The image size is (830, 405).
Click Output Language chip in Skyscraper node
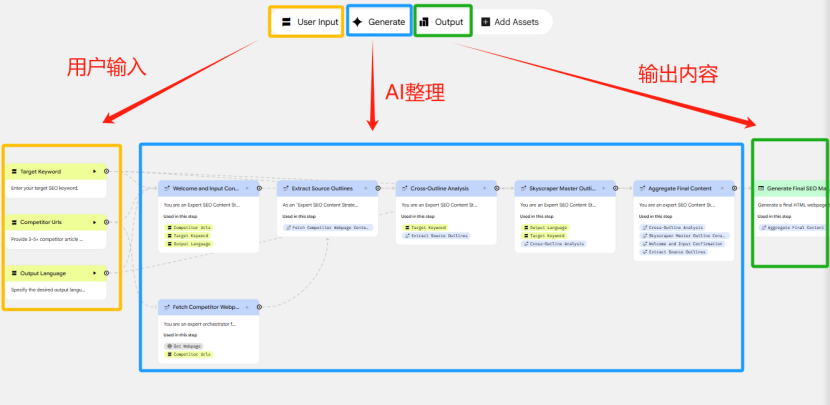pos(545,227)
